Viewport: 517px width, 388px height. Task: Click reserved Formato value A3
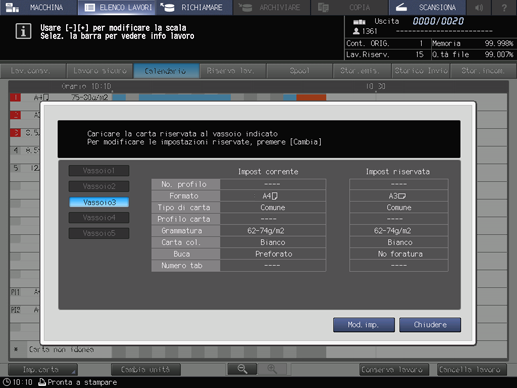tap(399, 196)
